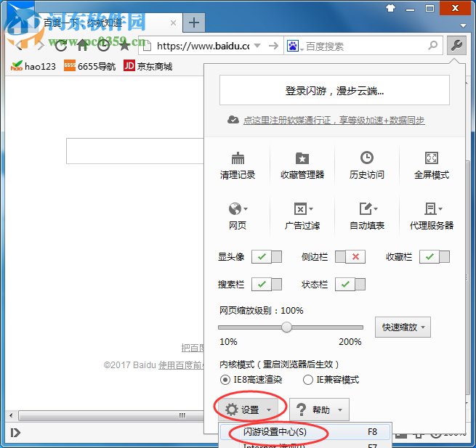Click the 使用百度前 footer link
The height and width of the screenshot is (448, 476).
tap(180, 365)
